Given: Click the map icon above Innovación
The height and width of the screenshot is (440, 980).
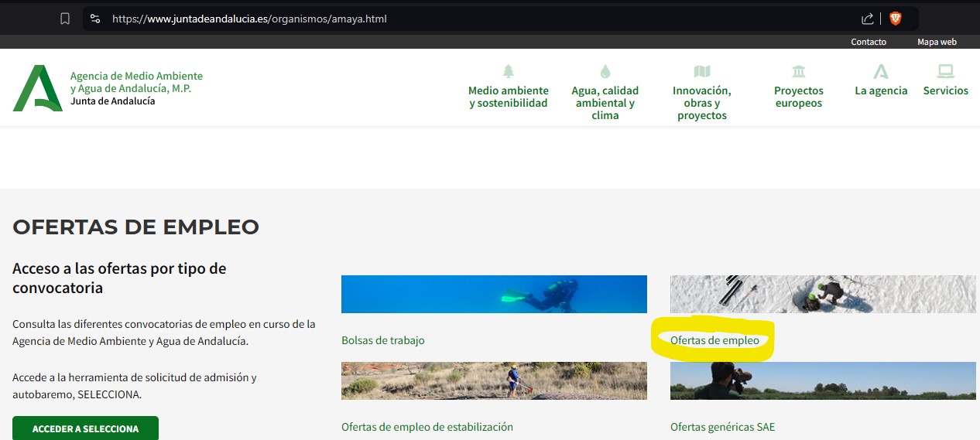Looking at the screenshot, I should [x=701, y=72].
